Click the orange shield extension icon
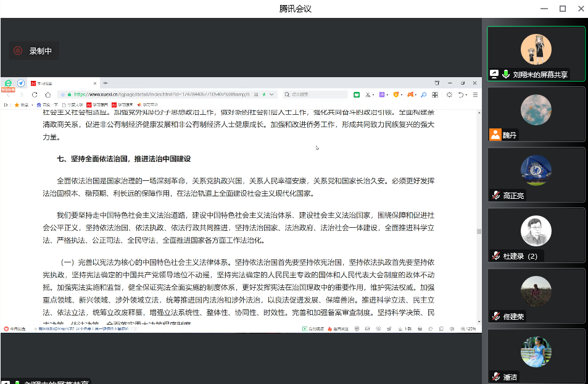The height and width of the screenshot is (384, 588). (x=395, y=94)
